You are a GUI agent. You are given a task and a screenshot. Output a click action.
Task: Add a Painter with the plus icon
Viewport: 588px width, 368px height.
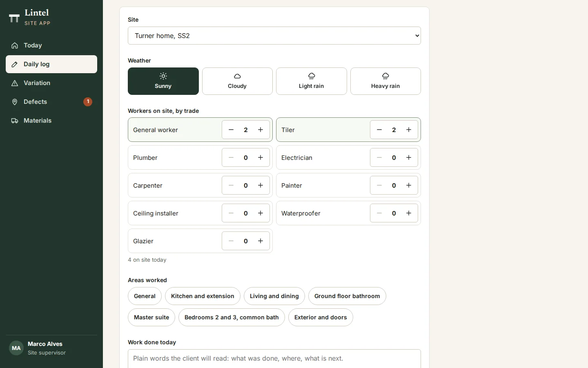click(409, 185)
